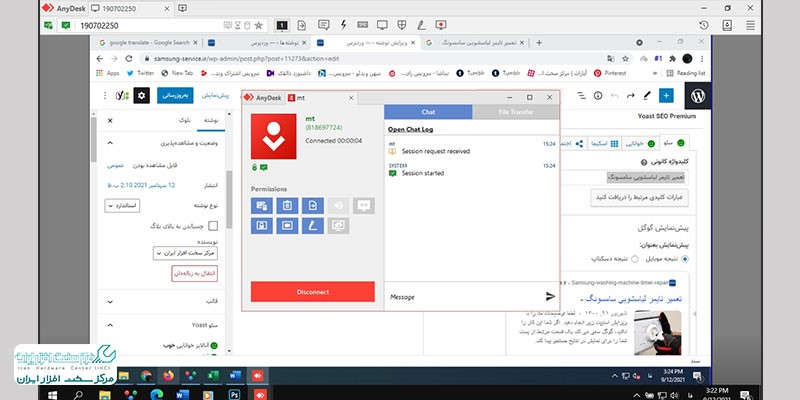This screenshot has width=800, height=400.
Task: Select the 190702250 AnyDesk session tab
Action: tap(131, 8)
